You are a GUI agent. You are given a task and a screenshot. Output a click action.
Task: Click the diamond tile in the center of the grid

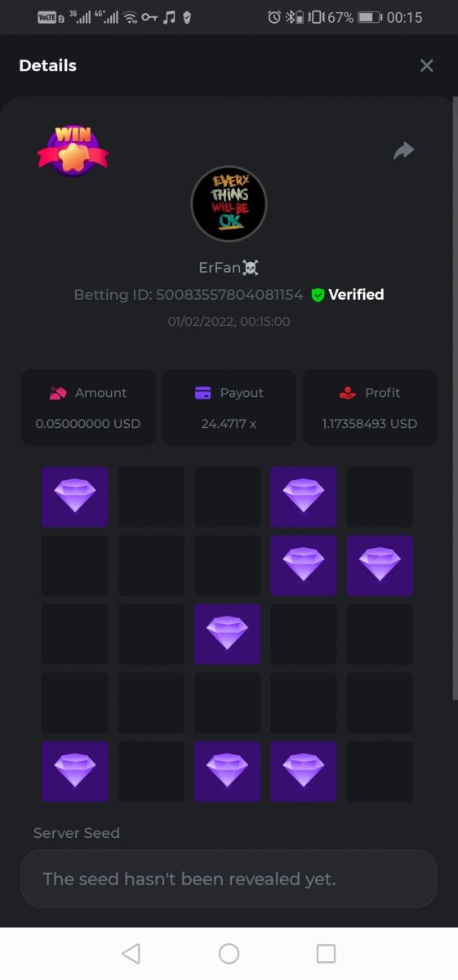tap(227, 634)
